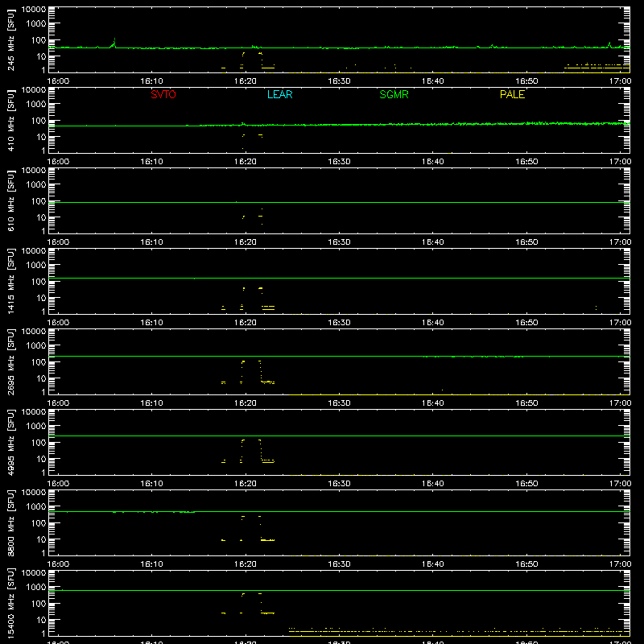The width and height of the screenshot is (644, 644).
Task: Click the red SVTO station label
Action: [x=163, y=94]
